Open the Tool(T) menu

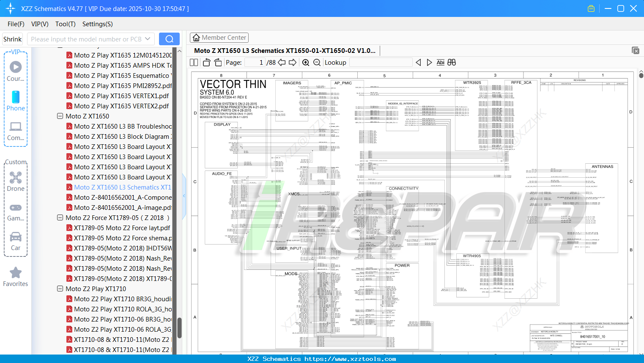(65, 24)
